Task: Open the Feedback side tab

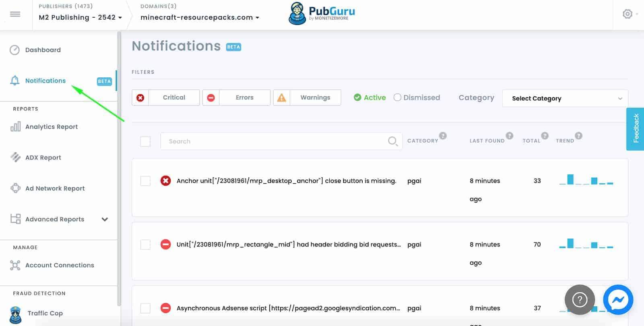Action: click(635, 129)
